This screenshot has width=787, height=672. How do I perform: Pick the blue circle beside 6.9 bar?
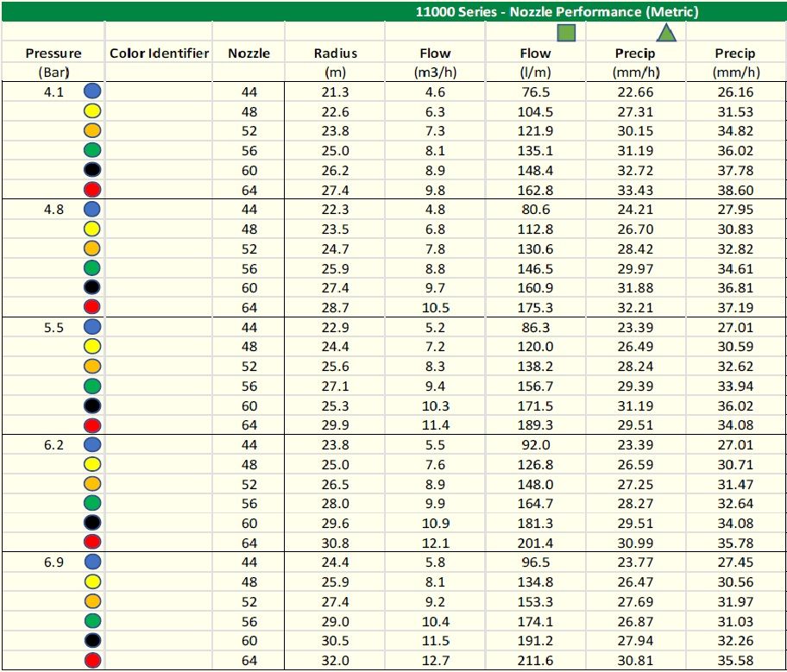tap(92, 562)
